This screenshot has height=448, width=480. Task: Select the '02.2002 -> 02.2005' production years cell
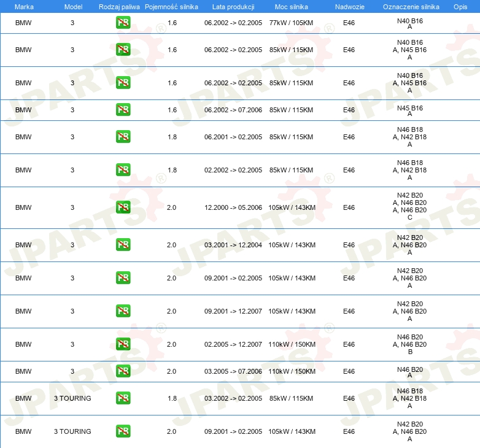(x=233, y=170)
